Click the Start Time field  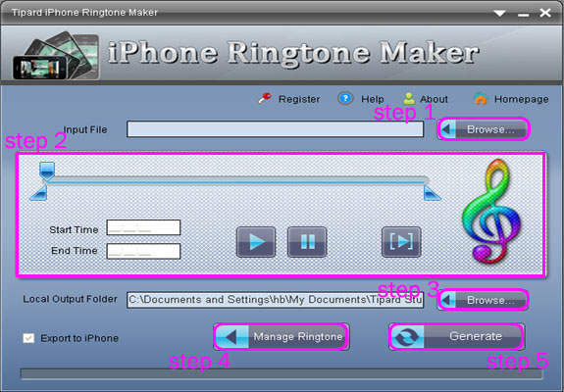pyautogui.click(x=143, y=227)
